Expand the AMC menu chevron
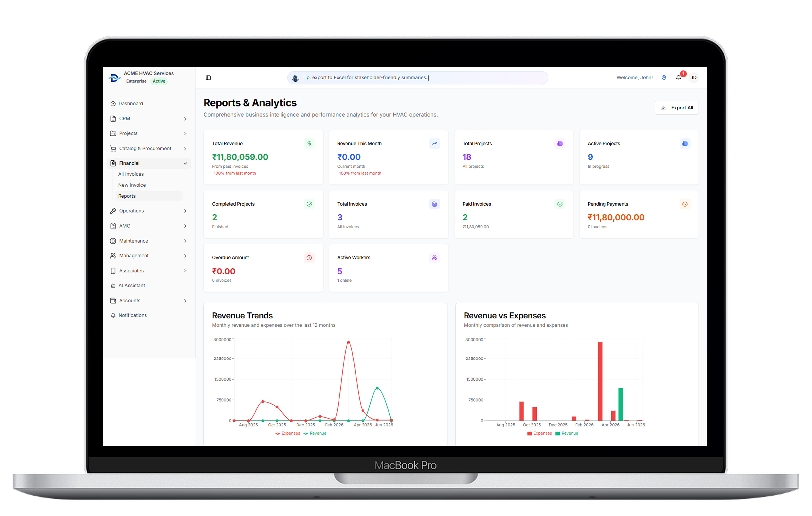The image size is (812, 516). (185, 226)
